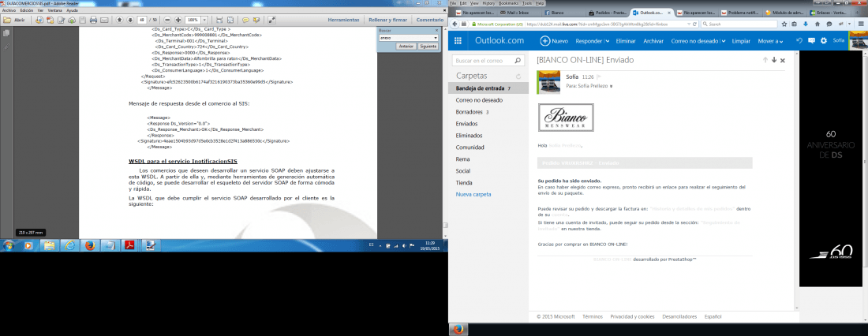Click Anterior in the Buscar panel

(x=406, y=47)
